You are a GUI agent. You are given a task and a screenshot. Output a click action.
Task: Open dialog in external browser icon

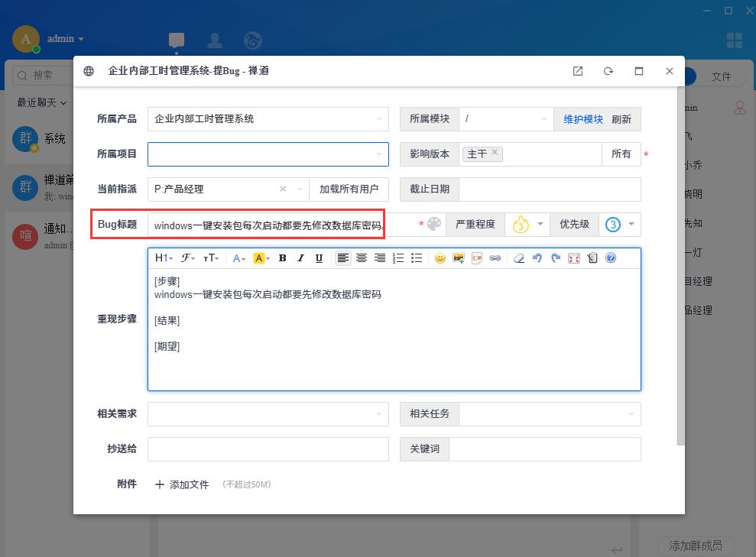point(578,71)
